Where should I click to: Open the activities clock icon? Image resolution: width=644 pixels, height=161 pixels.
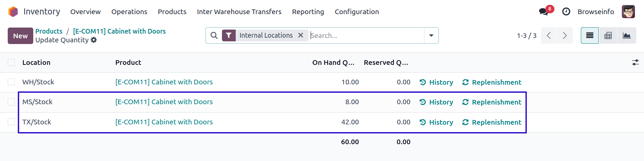[566, 12]
